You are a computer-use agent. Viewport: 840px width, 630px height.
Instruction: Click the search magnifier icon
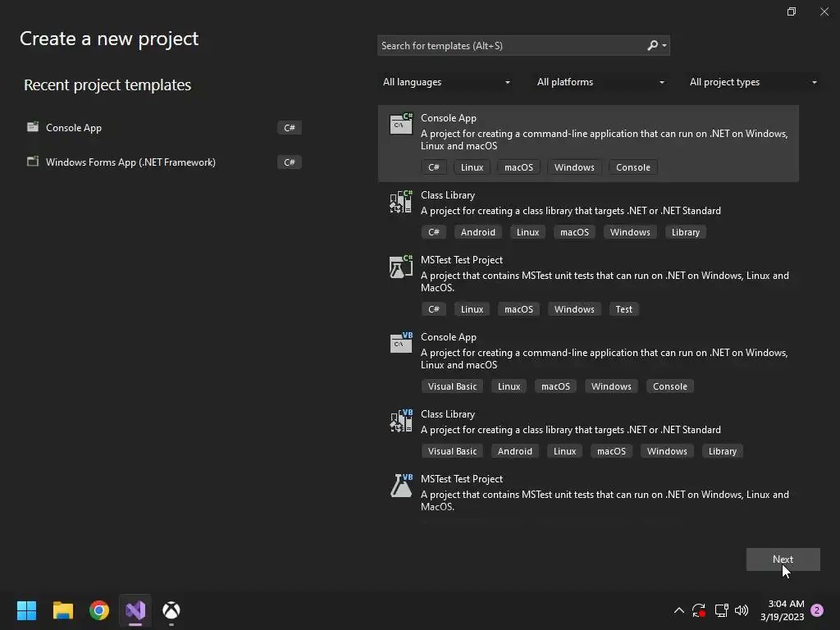652,46
